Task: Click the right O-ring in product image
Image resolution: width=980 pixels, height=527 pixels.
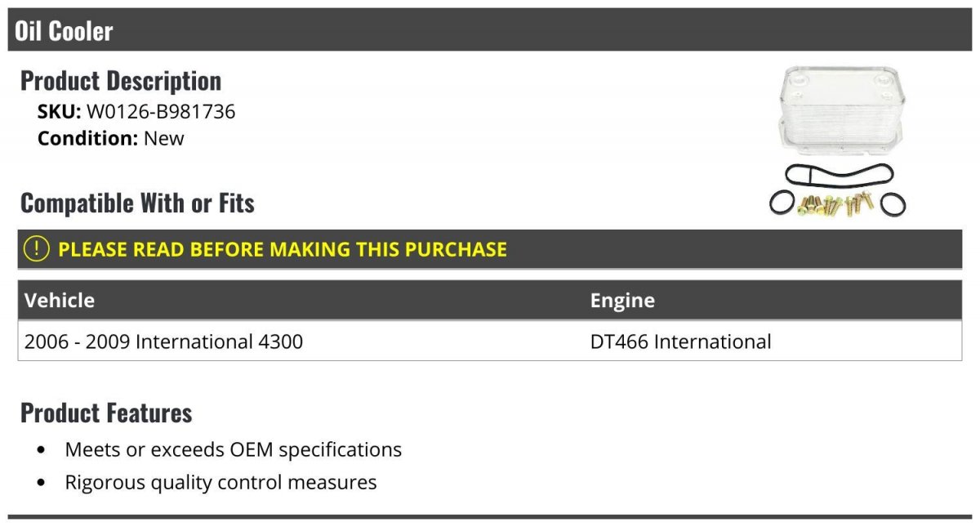Action: click(x=893, y=204)
